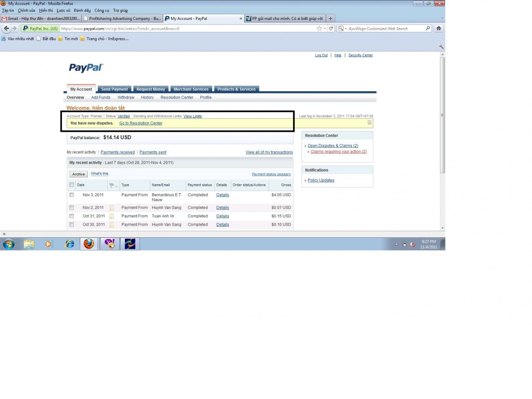
Task: Open the Send Payment tab
Action: (115, 89)
